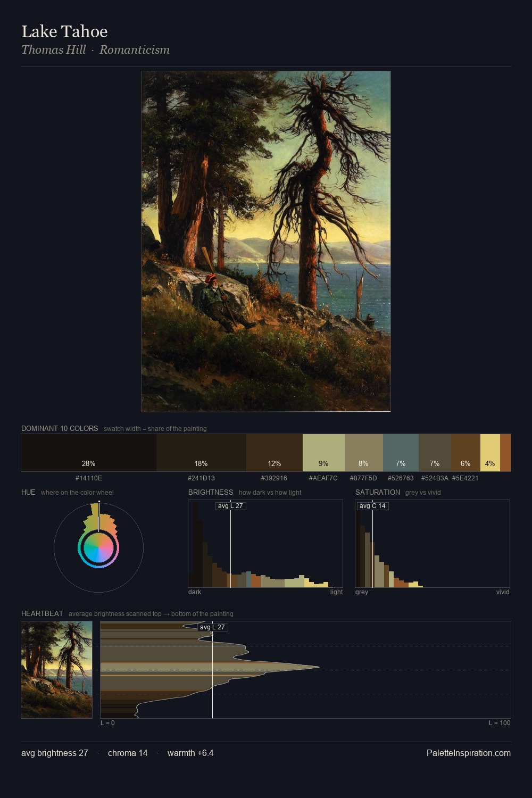Click the 'where on the color wheel' caption
The image size is (532, 798).
77,493
